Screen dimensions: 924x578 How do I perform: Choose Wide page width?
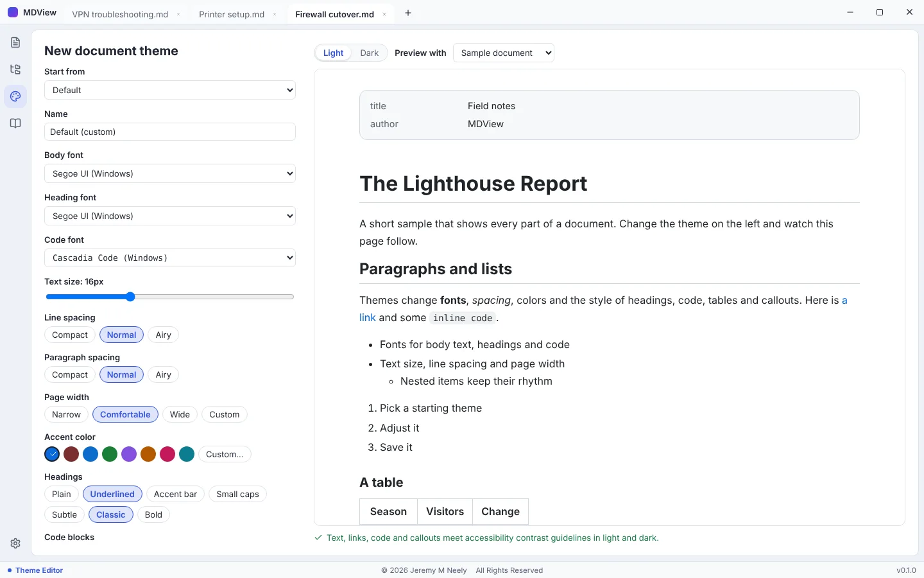coord(180,414)
